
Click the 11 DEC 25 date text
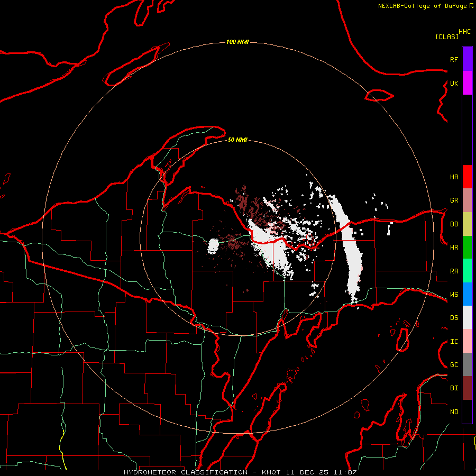(307, 472)
